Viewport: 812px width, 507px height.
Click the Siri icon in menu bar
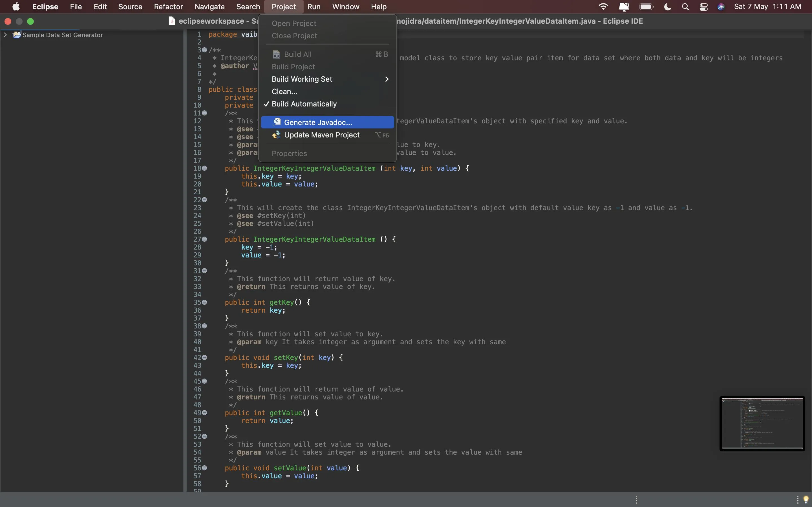[x=721, y=7]
